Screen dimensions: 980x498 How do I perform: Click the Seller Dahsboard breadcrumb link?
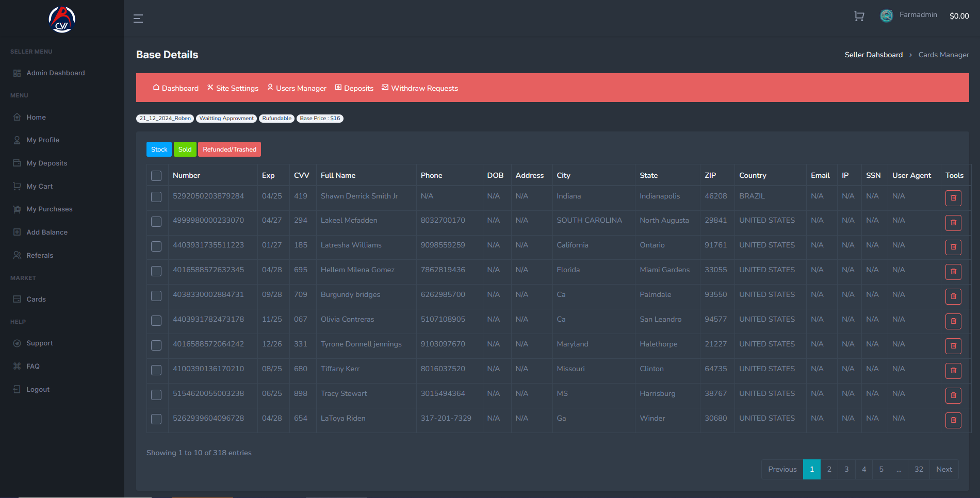(x=874, y=55)
